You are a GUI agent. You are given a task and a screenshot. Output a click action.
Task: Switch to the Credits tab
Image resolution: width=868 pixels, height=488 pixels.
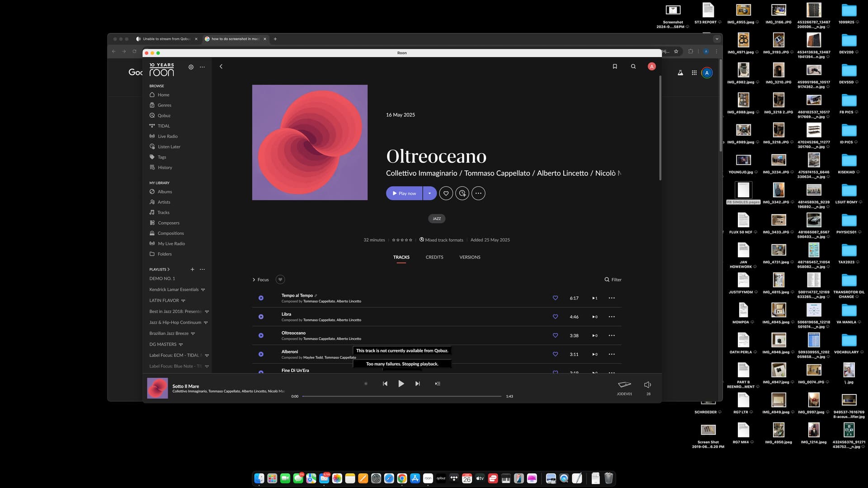(x=434, y=257)
